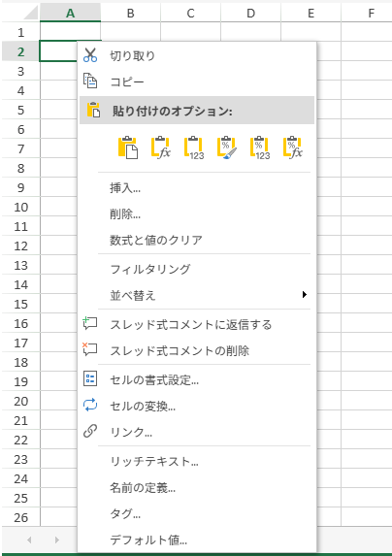Choose the Paste Formulas fx icon

[x=161, y=147]
